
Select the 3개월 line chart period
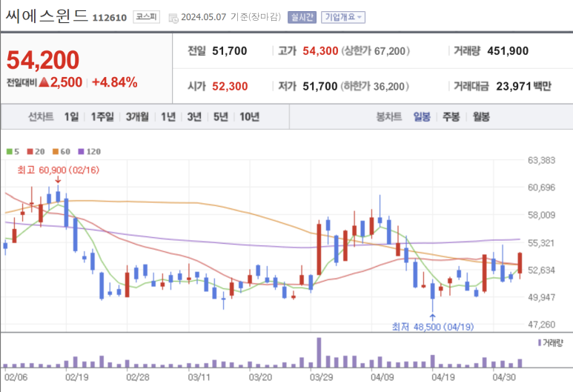tap(137, 117)
